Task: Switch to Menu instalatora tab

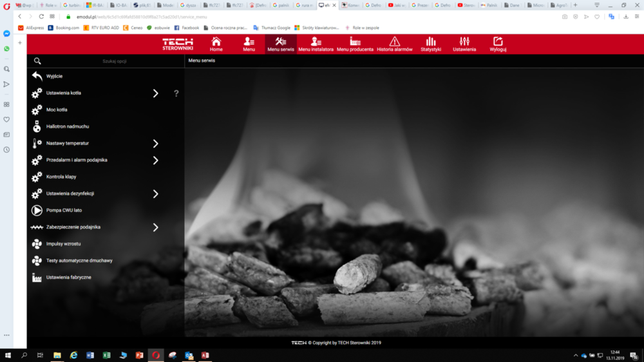Action: (316, 44)
